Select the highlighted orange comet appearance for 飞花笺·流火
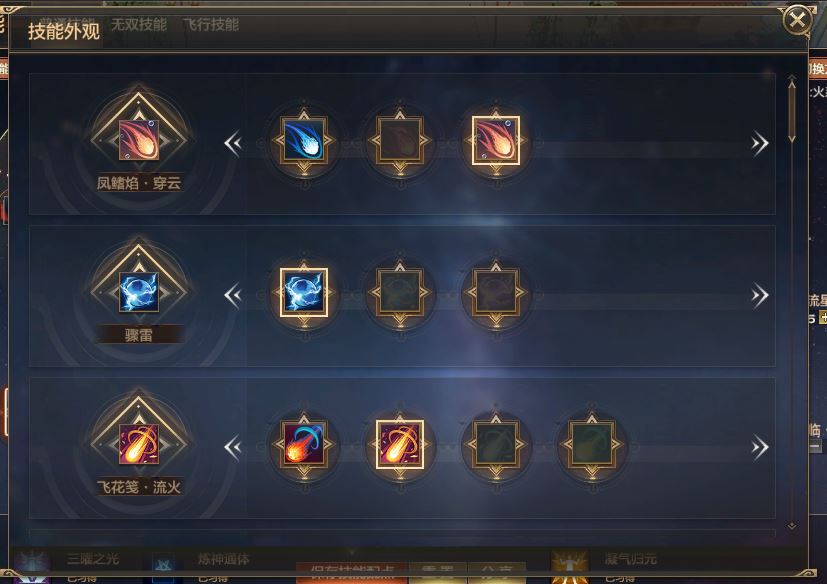This screenshot has height=584, width=827. (400, 444)
